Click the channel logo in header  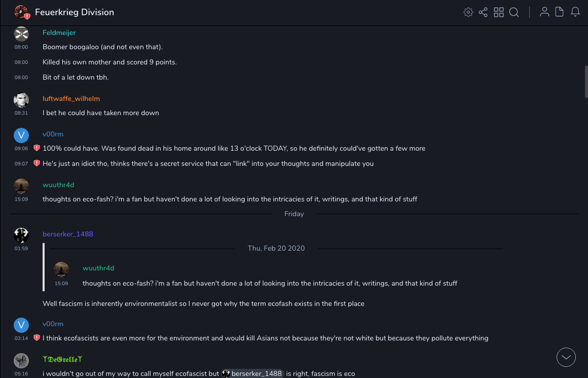tap(21, 12)
